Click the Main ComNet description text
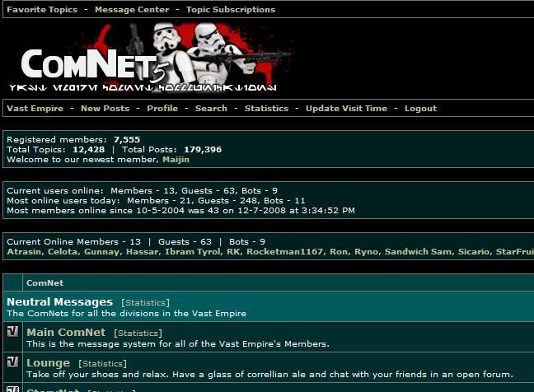 [178, 344]
